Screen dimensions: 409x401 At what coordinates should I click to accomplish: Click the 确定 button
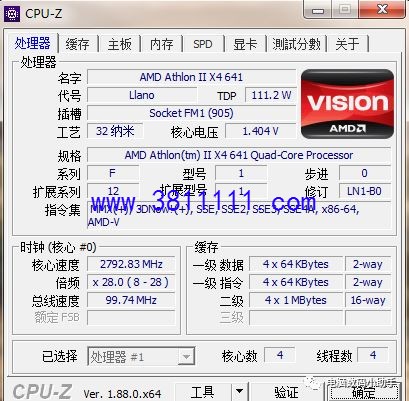click(x=363, y=391)
